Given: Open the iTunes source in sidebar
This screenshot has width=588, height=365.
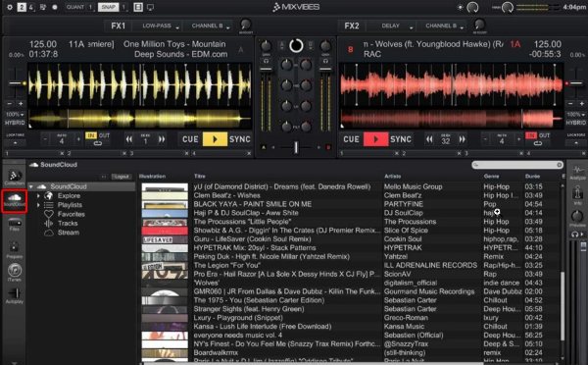Looking at the screenshot, I should pyautogui.click(x=15, y=272).
